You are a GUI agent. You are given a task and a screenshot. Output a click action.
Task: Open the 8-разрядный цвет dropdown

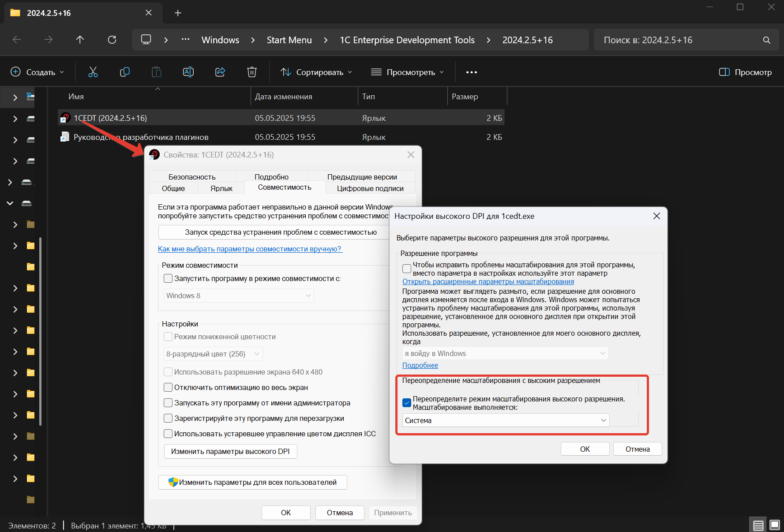pos(213,354)
